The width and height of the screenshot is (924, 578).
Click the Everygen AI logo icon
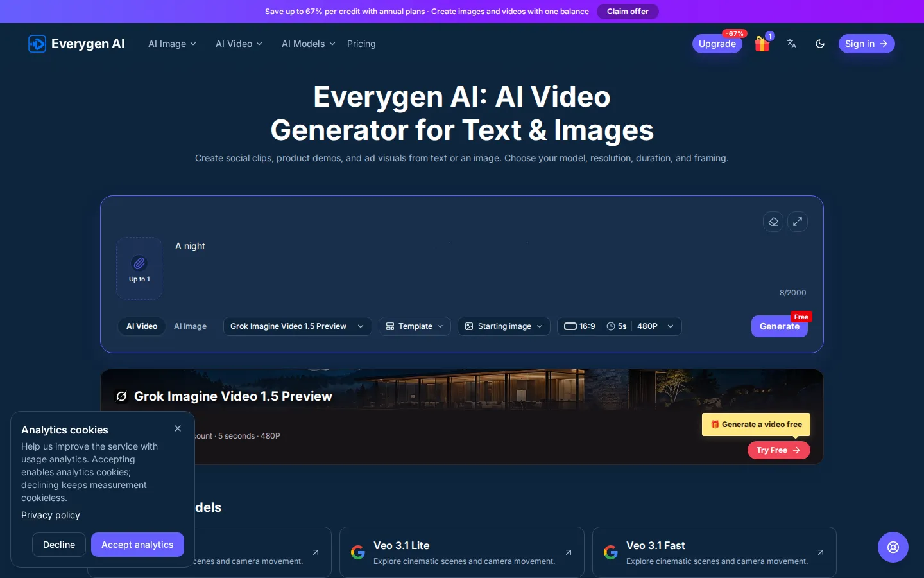click(x=37, y=44)
